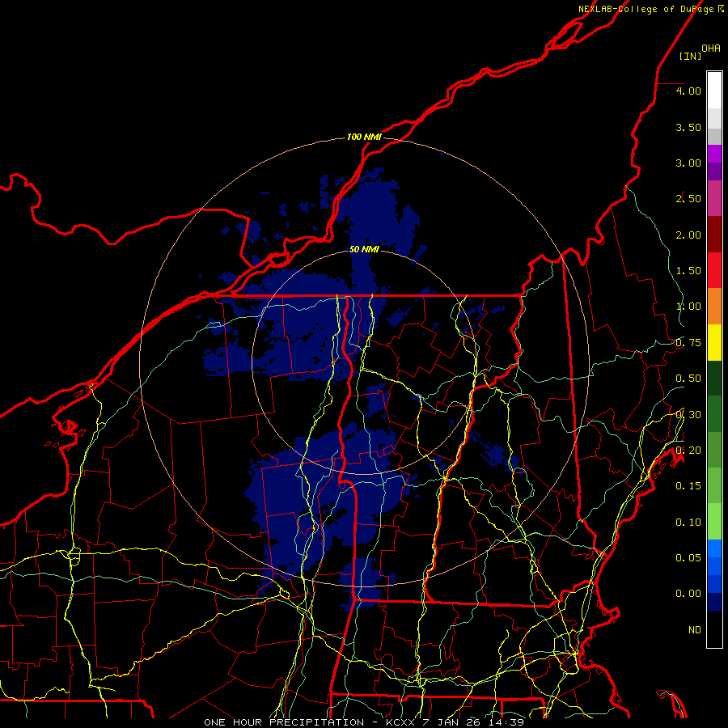Pick the yellow swatch beside 0.75
This screenshot has height=728, width=728.
click(714, 342)
